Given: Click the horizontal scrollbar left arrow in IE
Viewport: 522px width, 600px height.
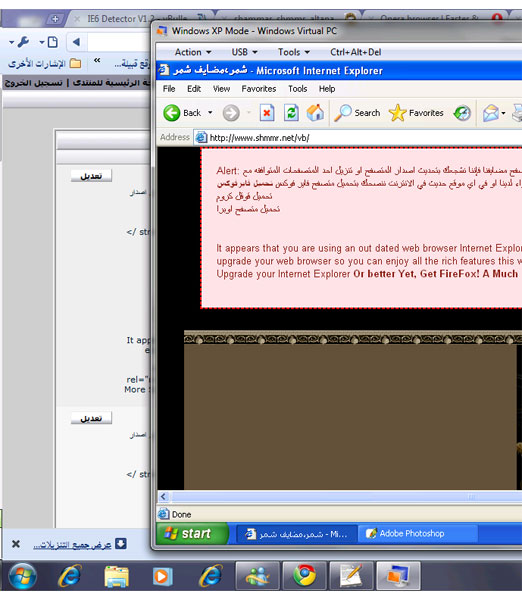Looking at the screenshot, I should (x=163, y=497).
